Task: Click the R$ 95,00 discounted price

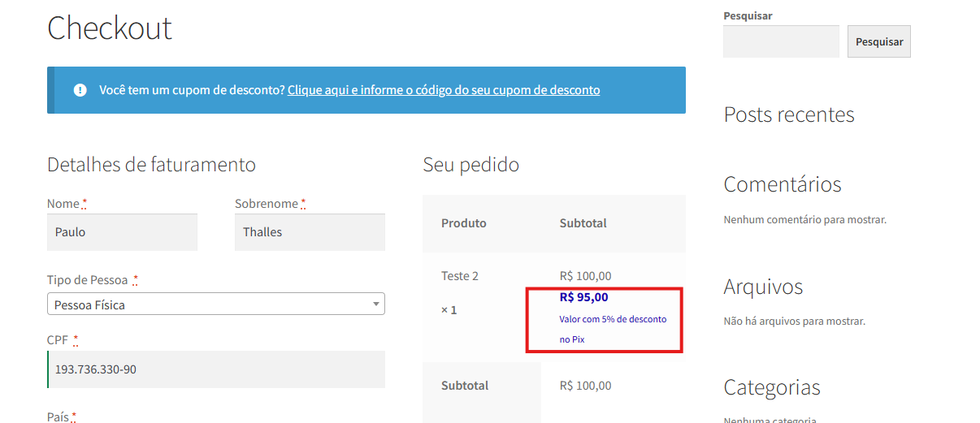Action: click(x=583, y=297)
